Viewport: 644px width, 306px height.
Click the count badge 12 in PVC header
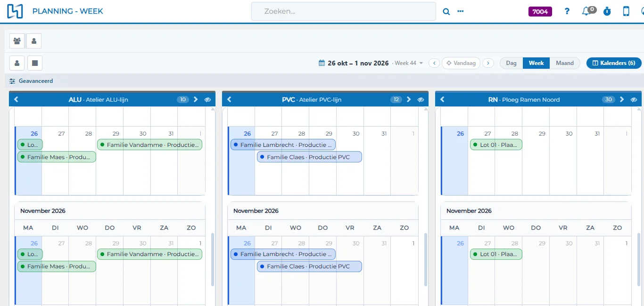click(x=396, y=100)
